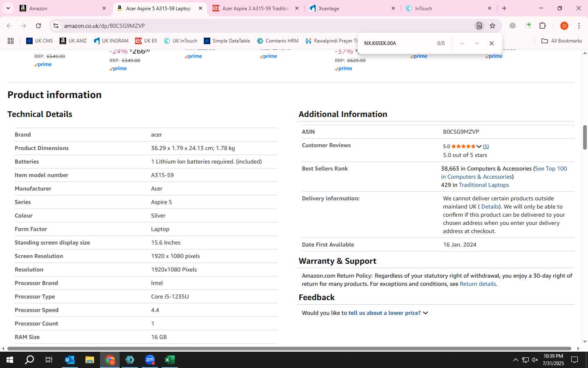
Task: Show hidden system tray icons
Action: [515, 360]
